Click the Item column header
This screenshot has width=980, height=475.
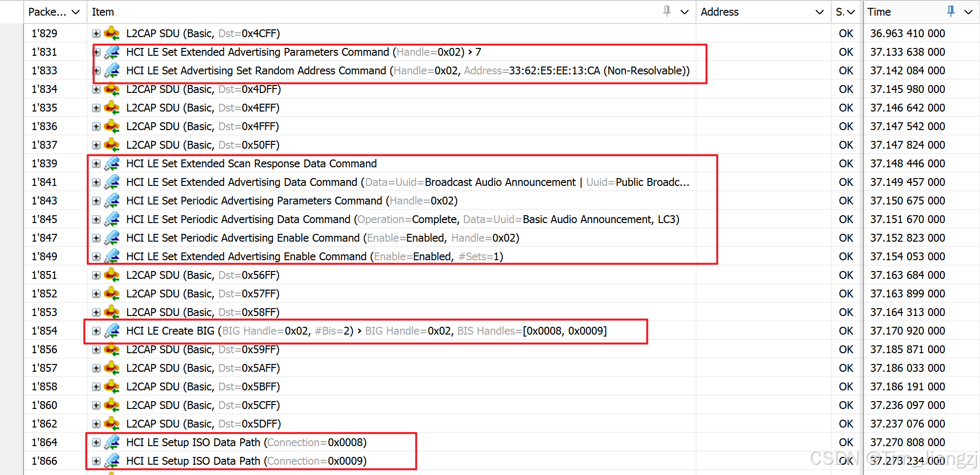(103, 12)
